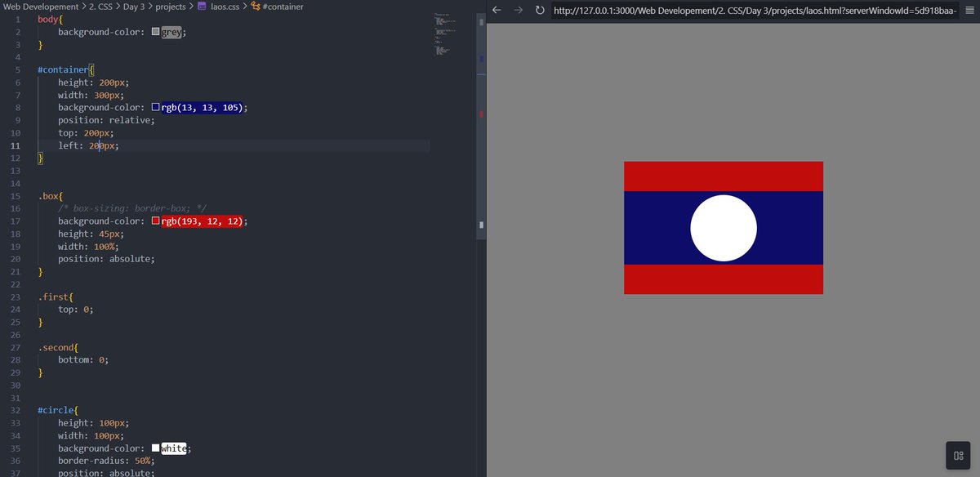The height and width of the screenshot is (477, 980).
Task: Click the top red stripe of the flag
Action: pyautogui.click(x=724, y=176)
